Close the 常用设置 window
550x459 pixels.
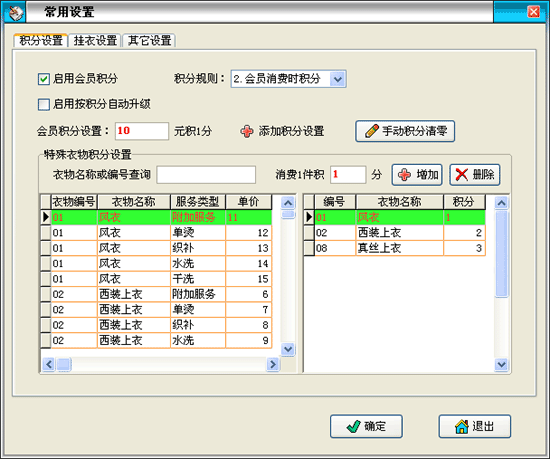coord(534,12)
